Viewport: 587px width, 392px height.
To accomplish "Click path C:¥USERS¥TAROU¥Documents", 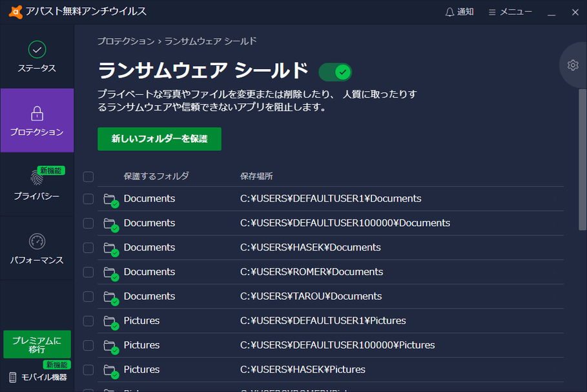I will 311,296.
